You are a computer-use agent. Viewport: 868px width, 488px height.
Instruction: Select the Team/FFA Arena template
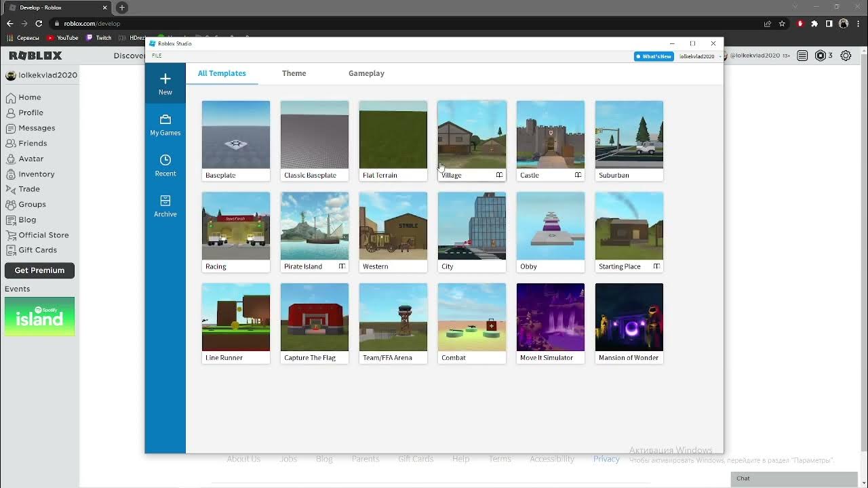click(x=393, y=323)
